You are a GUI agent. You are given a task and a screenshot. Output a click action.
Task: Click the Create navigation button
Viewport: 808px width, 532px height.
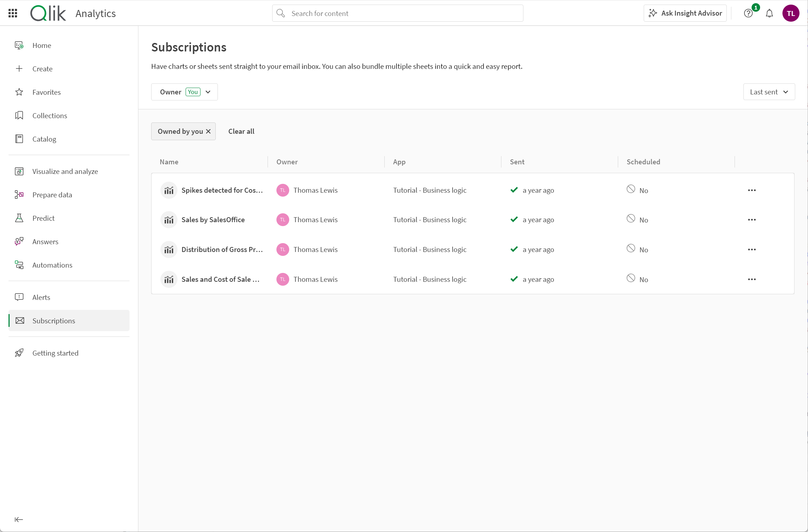42,68
